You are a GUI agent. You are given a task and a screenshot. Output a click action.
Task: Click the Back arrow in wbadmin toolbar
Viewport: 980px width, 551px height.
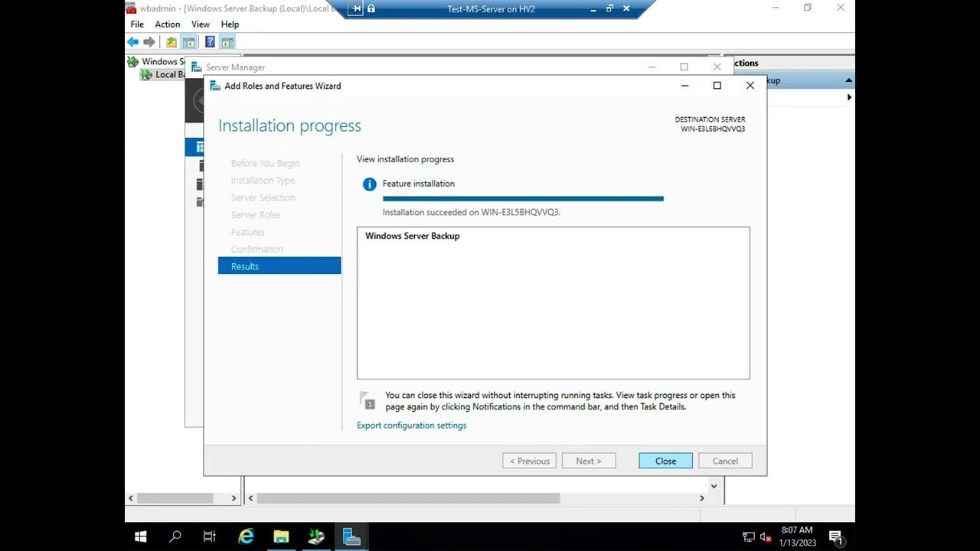pyautogui.click(x=133, y=42)
